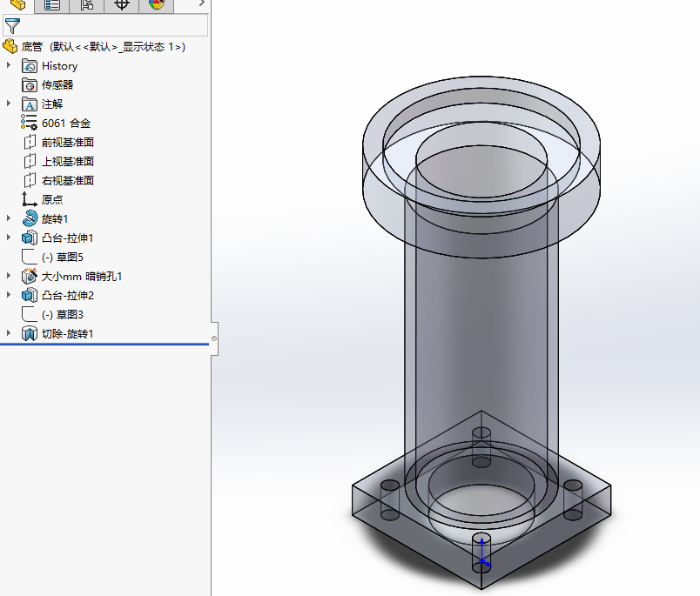Click the 暗销孔1 hole wizard icon
The image size is (700, 596).
click(x=30, y=276)
